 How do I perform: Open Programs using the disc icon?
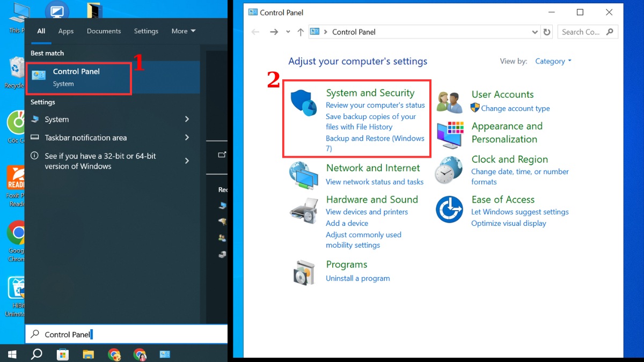pyautogui.click(x=303, y=272)
